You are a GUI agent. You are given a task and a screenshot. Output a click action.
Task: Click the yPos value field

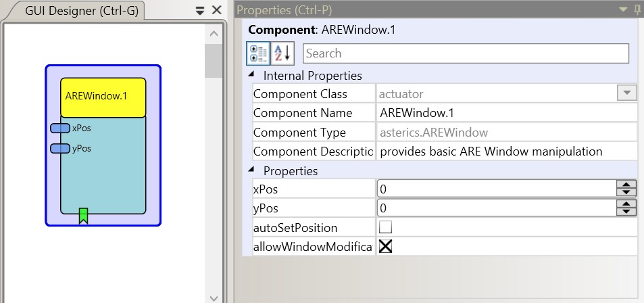click(x=497, y=208)
